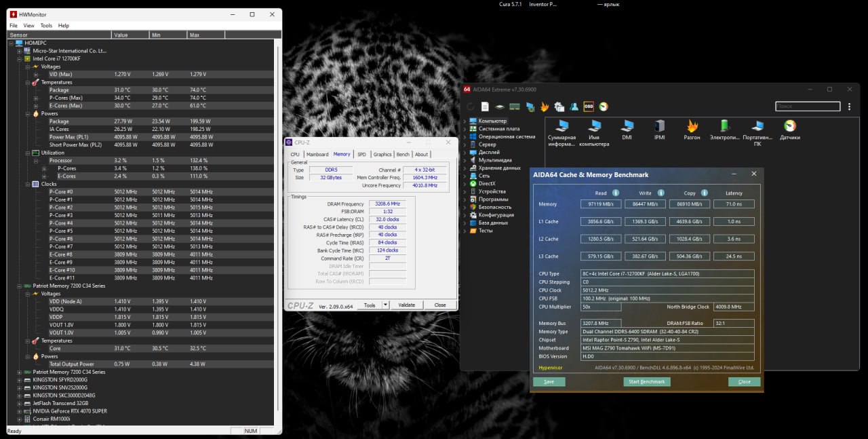The image size is (868, 439).
Task: Click the Memory Read value 97119 MB/s
Action: coord(601,204)
